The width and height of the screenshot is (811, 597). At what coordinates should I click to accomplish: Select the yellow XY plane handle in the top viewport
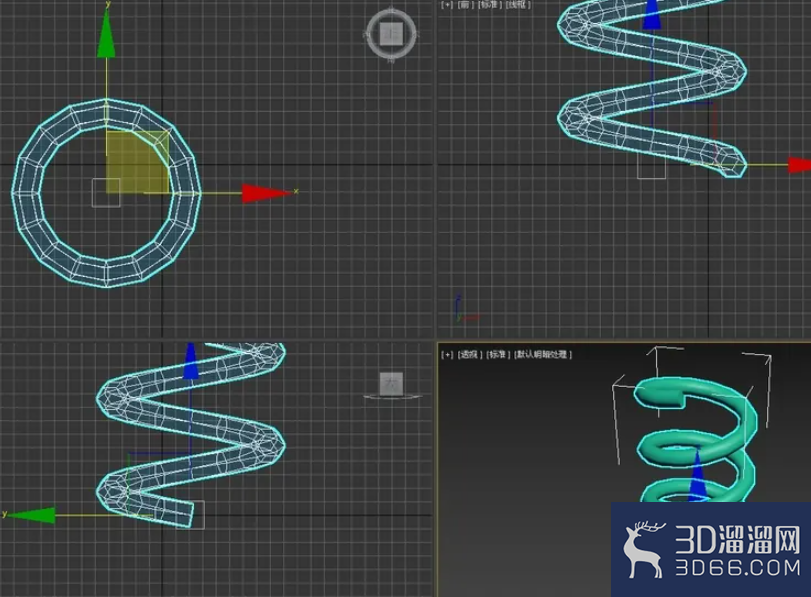pos(137,162)
